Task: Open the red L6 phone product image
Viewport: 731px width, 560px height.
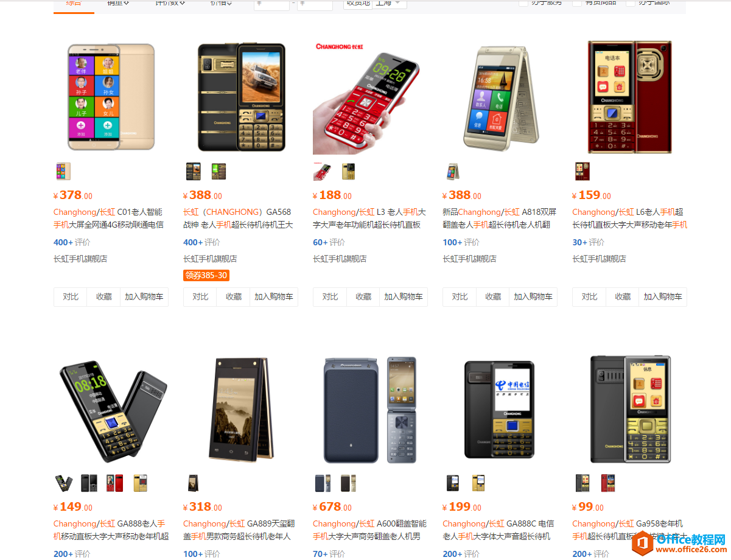Action: pos(629,97)
